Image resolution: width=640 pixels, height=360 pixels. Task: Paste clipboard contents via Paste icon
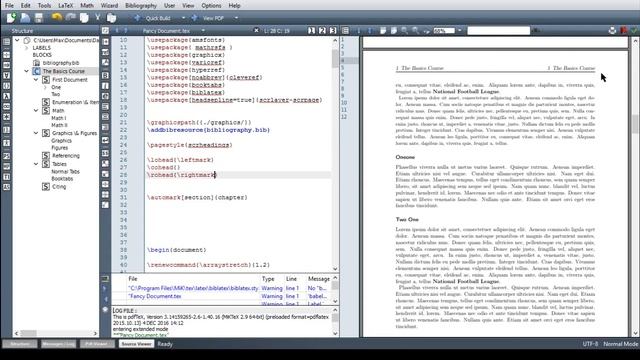coord(111,18)
